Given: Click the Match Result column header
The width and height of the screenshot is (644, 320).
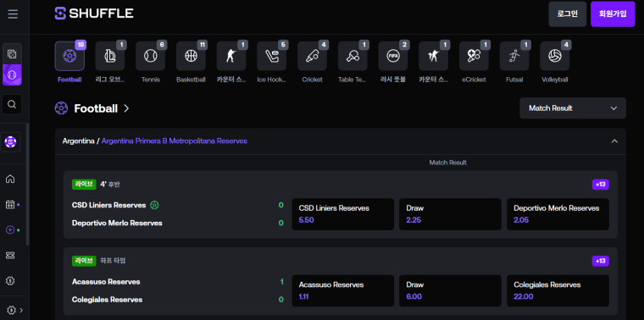Looking at the screenshot, I should (x=447, y=163).
